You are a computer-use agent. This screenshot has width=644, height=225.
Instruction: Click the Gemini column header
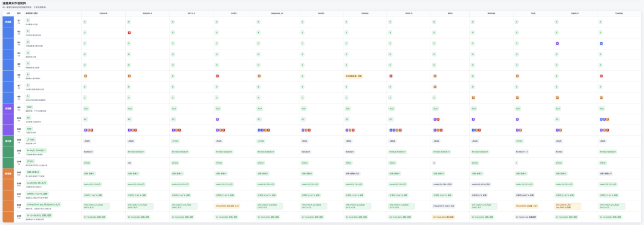pos(321,12)
